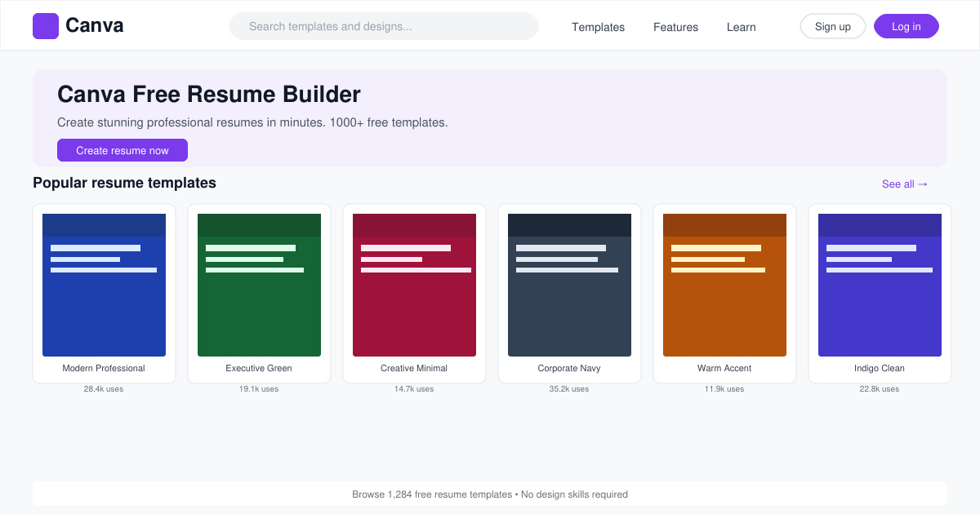The height and width of the screenshot is (514, 980).
Task: Open the Features menu
Action: pos(675,27)
